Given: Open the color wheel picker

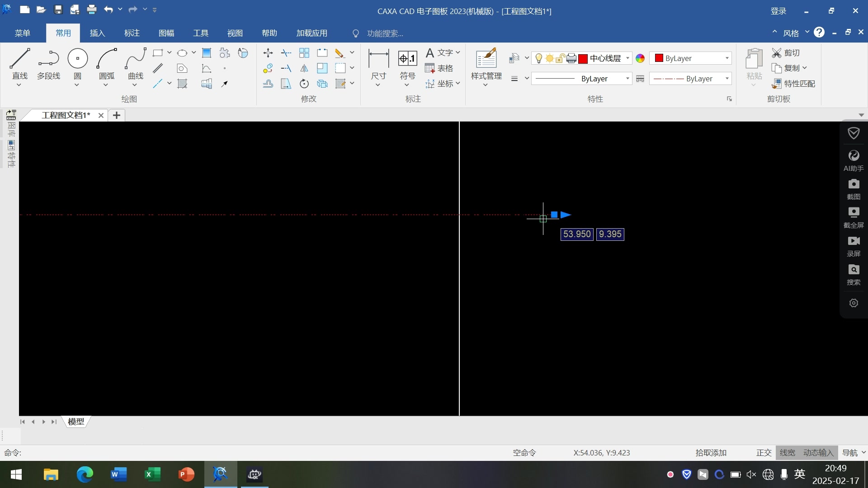Looking at the screenshot, I should pos(640,58).
